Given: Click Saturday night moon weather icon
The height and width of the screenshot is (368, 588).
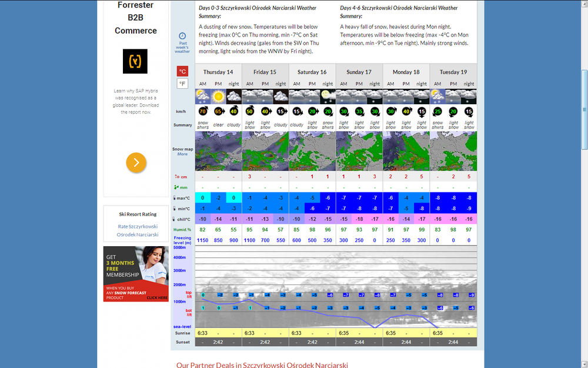Looking at the screenshot, I should coord(328,97).
